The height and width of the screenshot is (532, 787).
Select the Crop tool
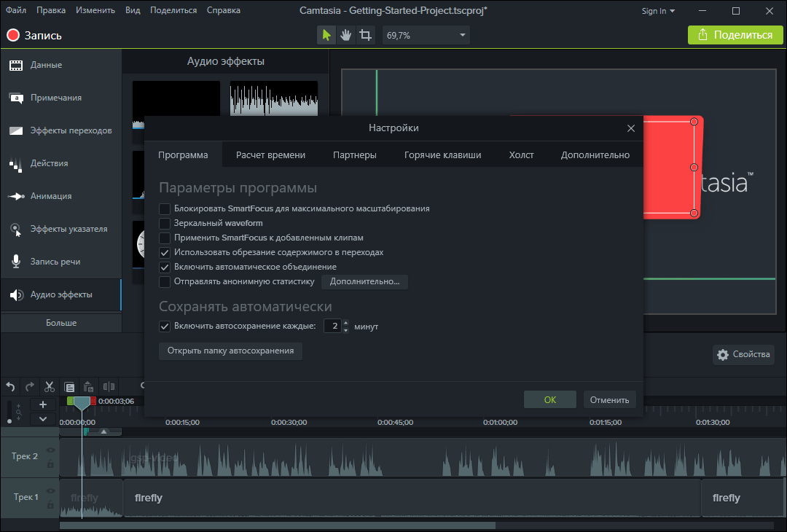(x=365, y=35)
